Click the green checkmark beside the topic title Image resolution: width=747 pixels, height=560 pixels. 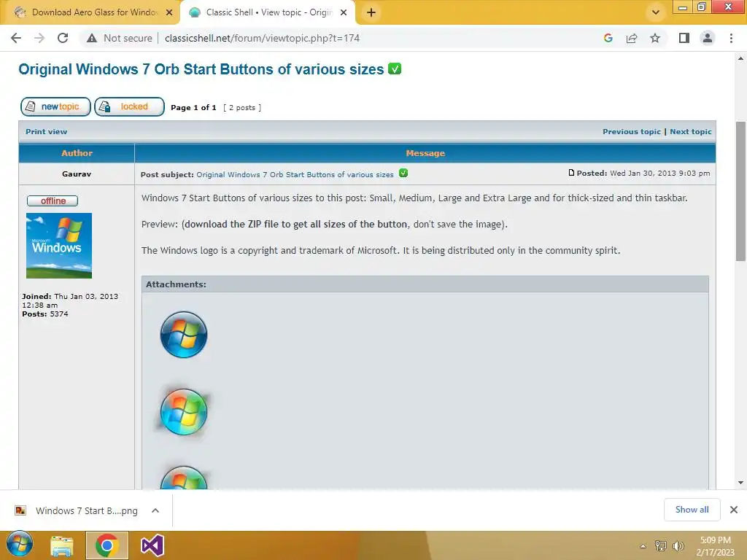coord(395,69)
